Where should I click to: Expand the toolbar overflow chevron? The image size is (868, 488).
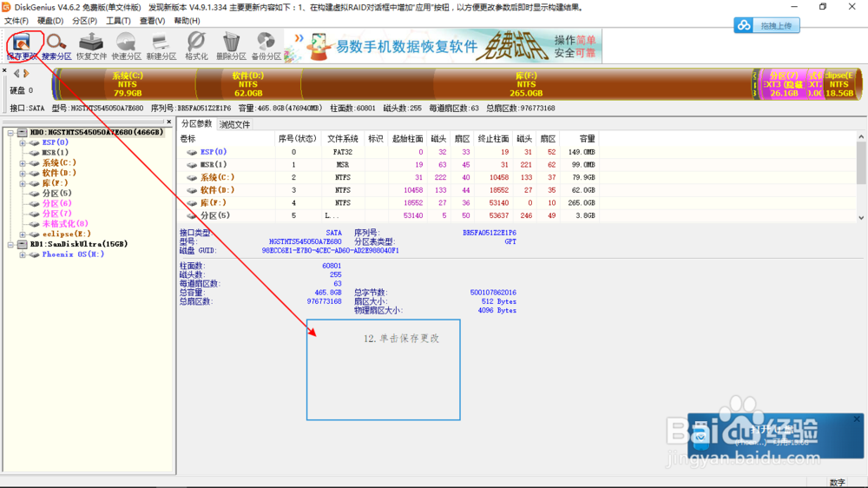[299, 38]
